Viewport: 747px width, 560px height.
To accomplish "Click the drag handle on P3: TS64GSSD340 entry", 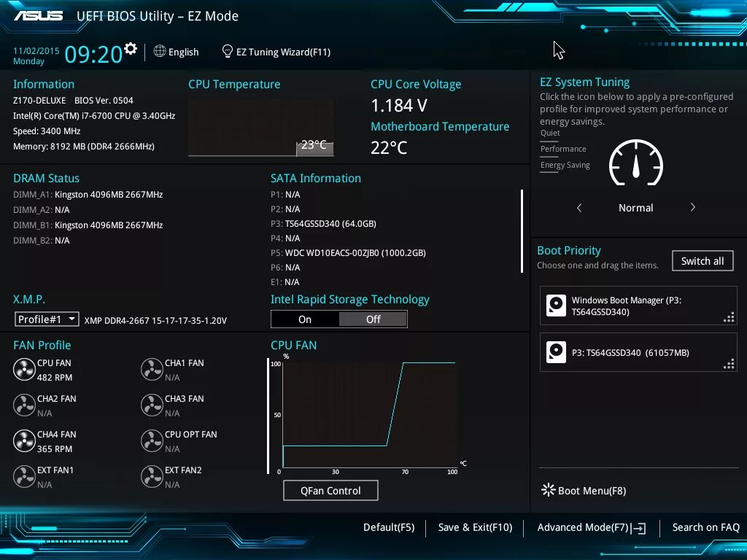I will tap(729, 365).
